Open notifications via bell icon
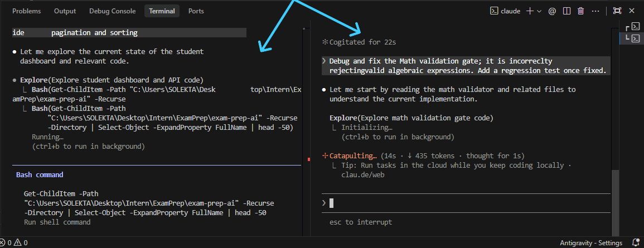 635,242
